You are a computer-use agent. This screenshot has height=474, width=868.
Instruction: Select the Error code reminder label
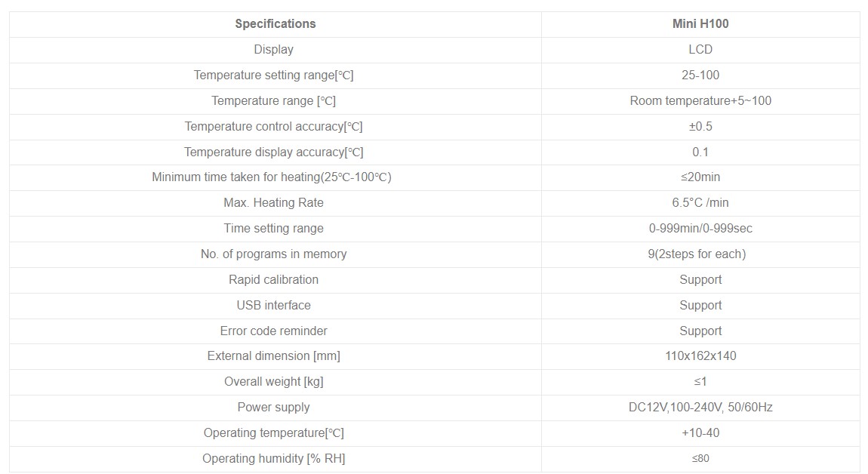point(273,331)
